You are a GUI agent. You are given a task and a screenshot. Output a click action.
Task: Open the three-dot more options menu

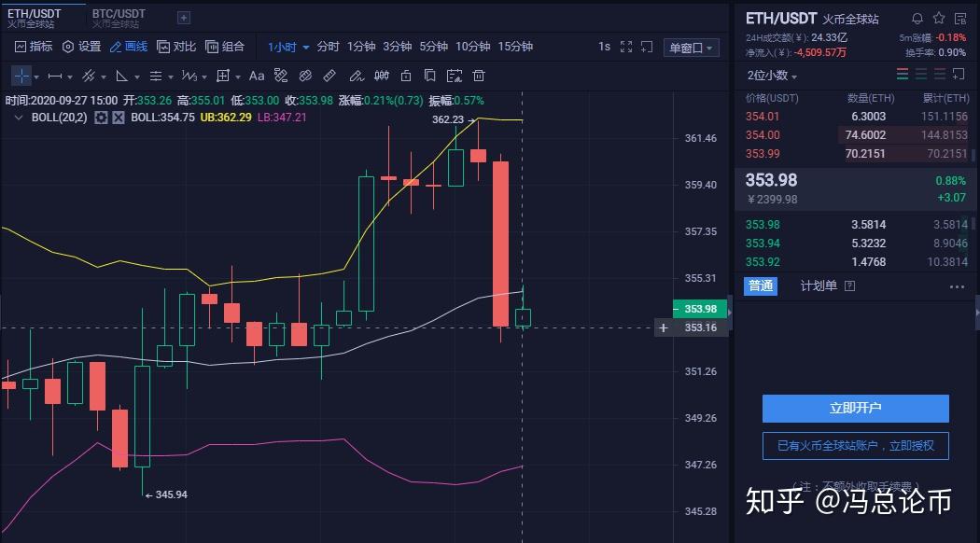coord(957,287)
